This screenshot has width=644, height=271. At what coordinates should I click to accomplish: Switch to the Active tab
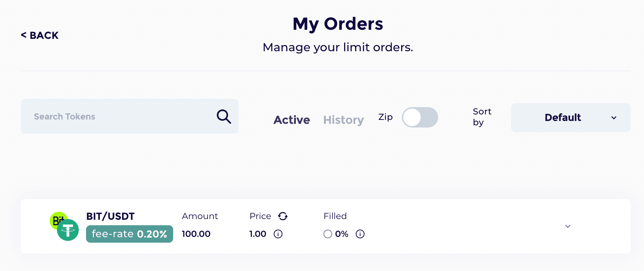[x=292, y=120]
